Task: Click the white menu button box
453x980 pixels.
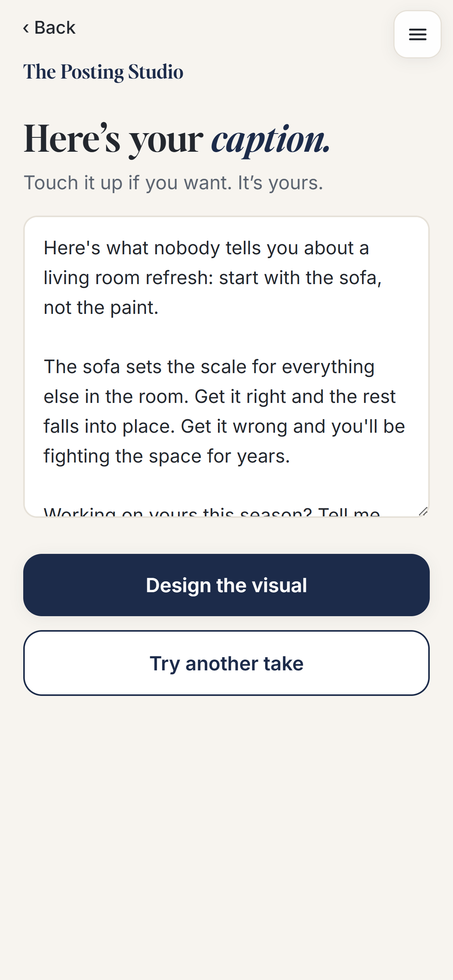Action: [417, 34]
